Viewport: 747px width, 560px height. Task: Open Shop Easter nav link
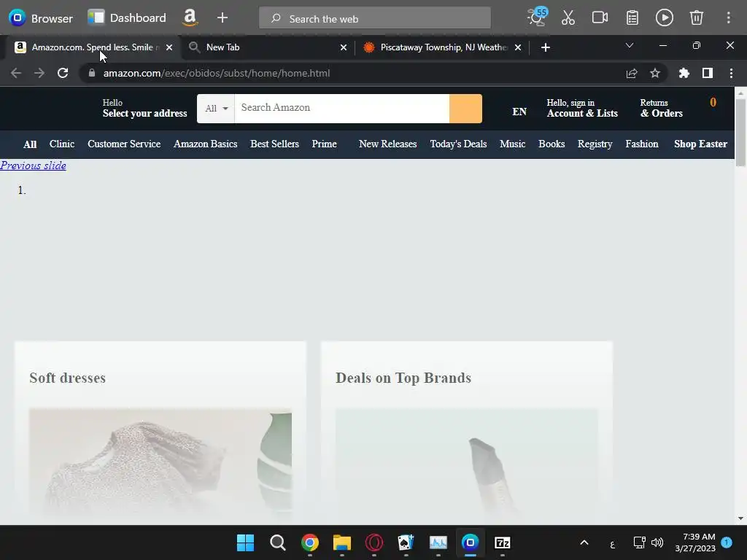[700, 144]
